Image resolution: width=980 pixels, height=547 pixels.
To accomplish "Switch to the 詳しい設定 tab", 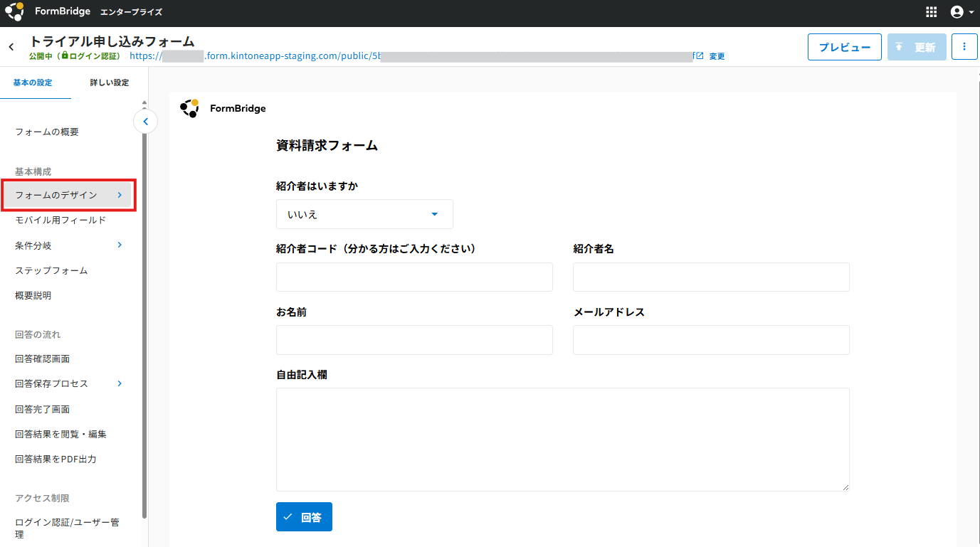I will tap(110, 83).
